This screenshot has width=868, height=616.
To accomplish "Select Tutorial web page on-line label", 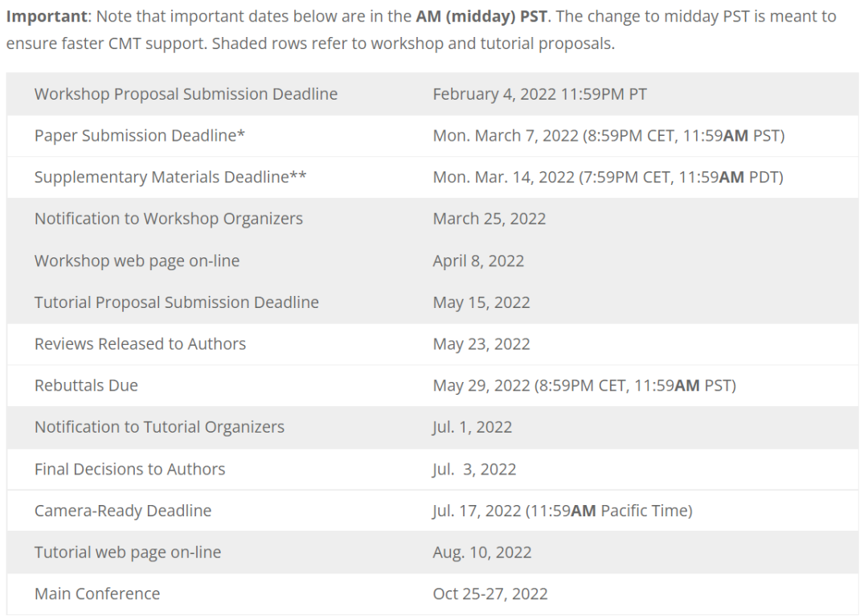I will pos(127,552).
